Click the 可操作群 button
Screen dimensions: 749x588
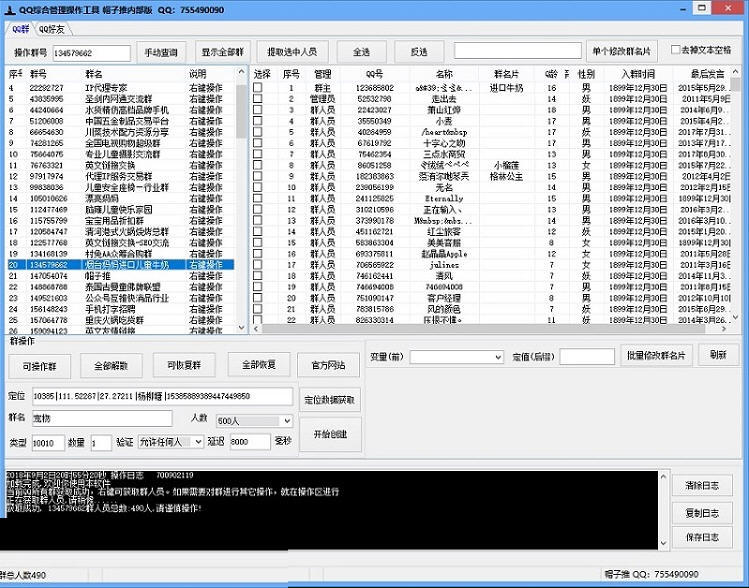pos(40,366)
